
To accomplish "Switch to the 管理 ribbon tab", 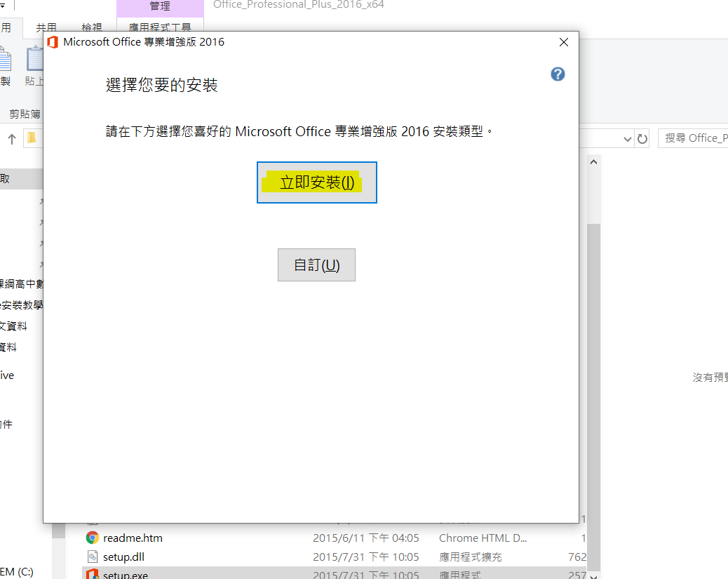I will coord(160,6).
